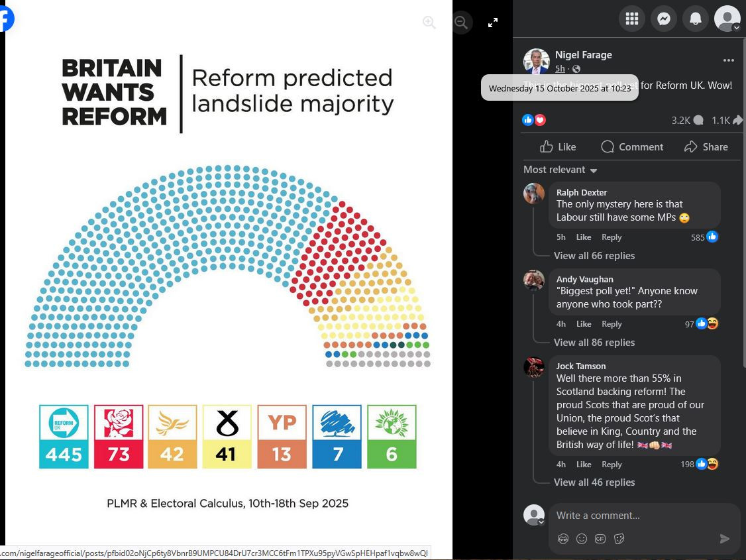This screenshot has width=746, height=560.
Task: Attach a GIF to the comment
Action: (600, 539)
